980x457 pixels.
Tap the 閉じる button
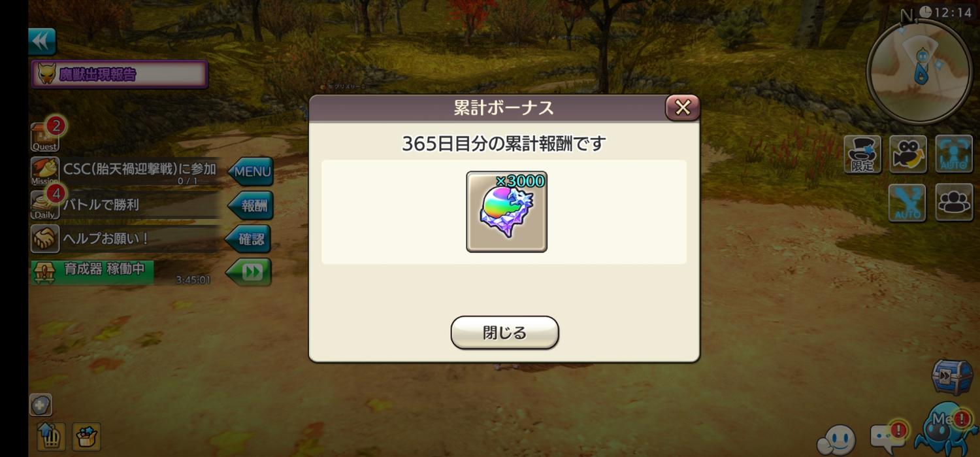coord(504,333)
